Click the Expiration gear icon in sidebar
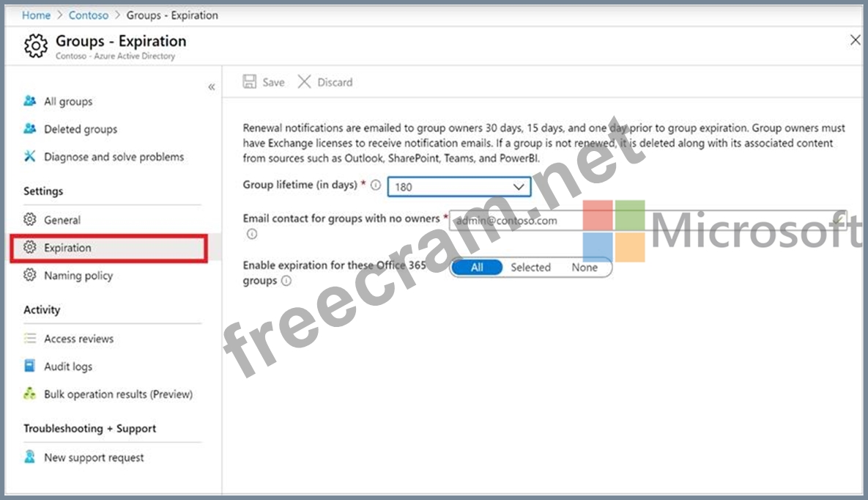Viewport: 868px width, 500px height. tap(30, 247)
